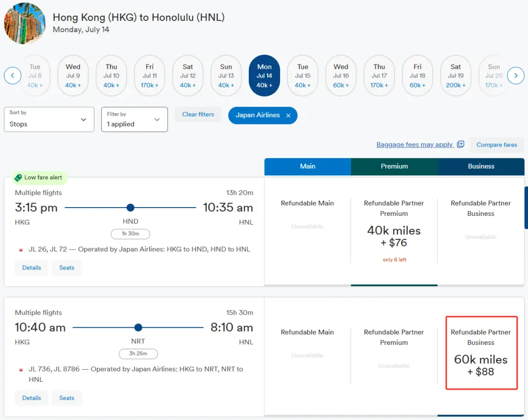Click the Clear filters button
The width and height of the screenshot is (528, 420).
tap(198, 115)
